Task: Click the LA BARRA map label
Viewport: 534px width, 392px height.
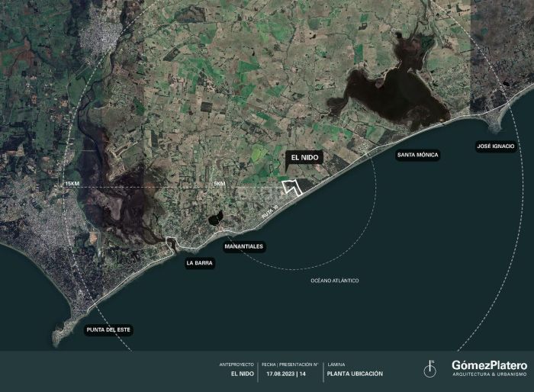Action: click(x=200, y=263)
